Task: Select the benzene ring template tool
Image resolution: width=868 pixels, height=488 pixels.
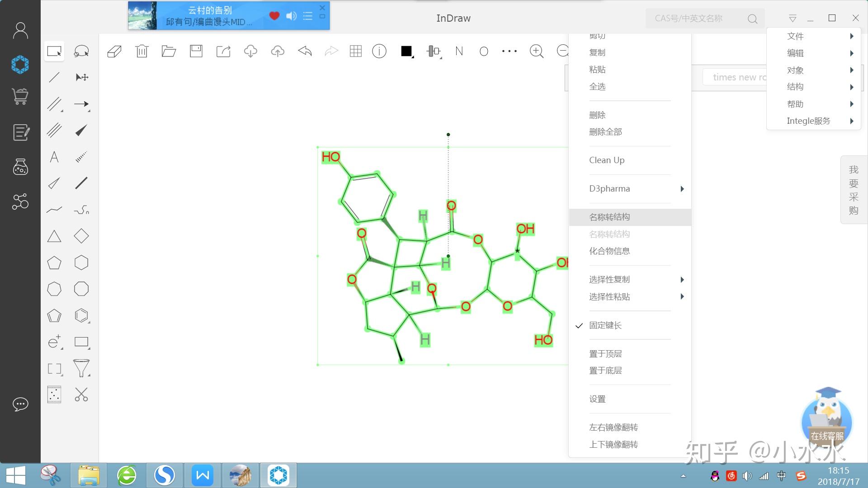Action: (x=81, y=315)
